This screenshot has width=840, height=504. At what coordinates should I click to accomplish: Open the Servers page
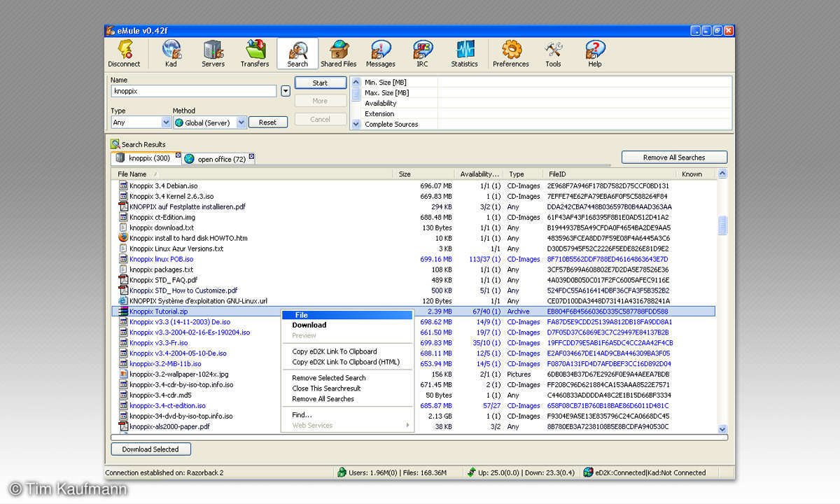tap(213, 54)
